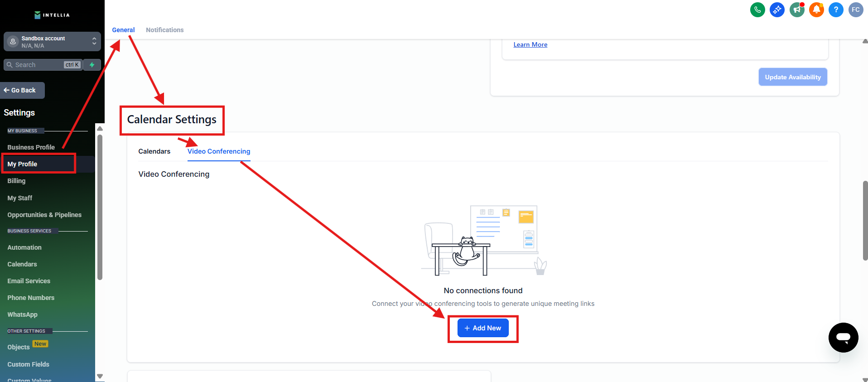Click the green lightning quick actions icon
The image size is (868, 382).
click(x=92, y=65)
